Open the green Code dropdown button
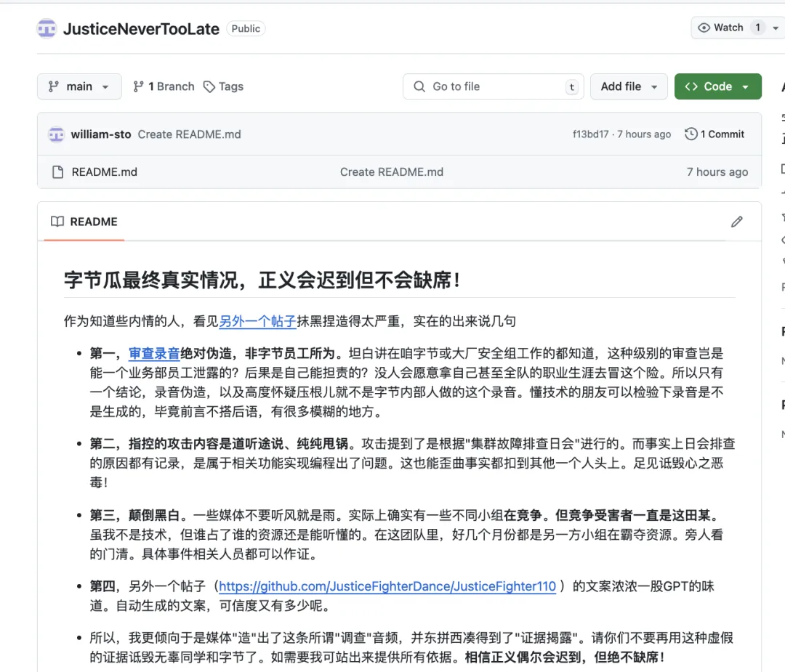The width and height of the screenshot is (785, 672). click(x=718, y=86)
